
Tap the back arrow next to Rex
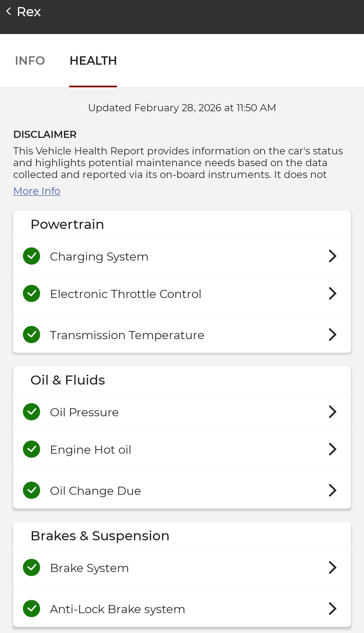tap(9, 11)
